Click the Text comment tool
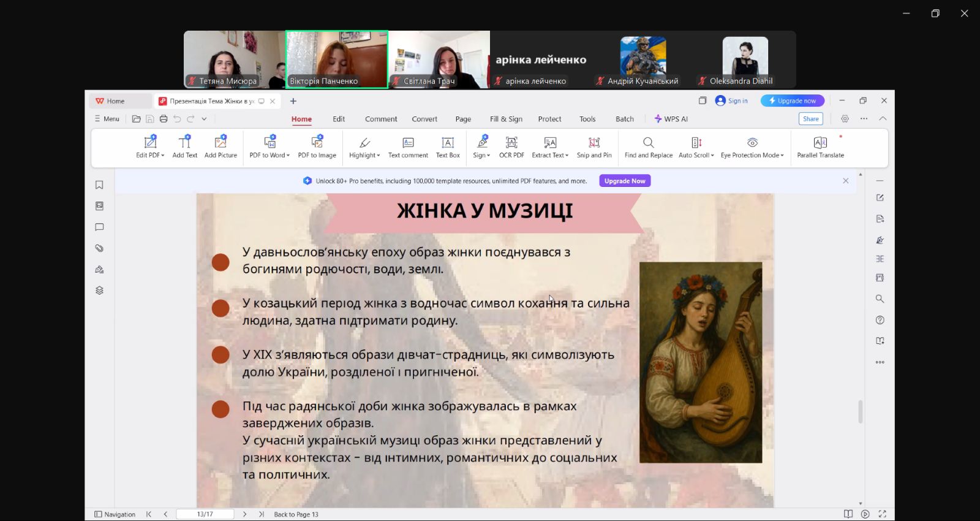Viewport: 980px width, 521px height. pos(408,143)
